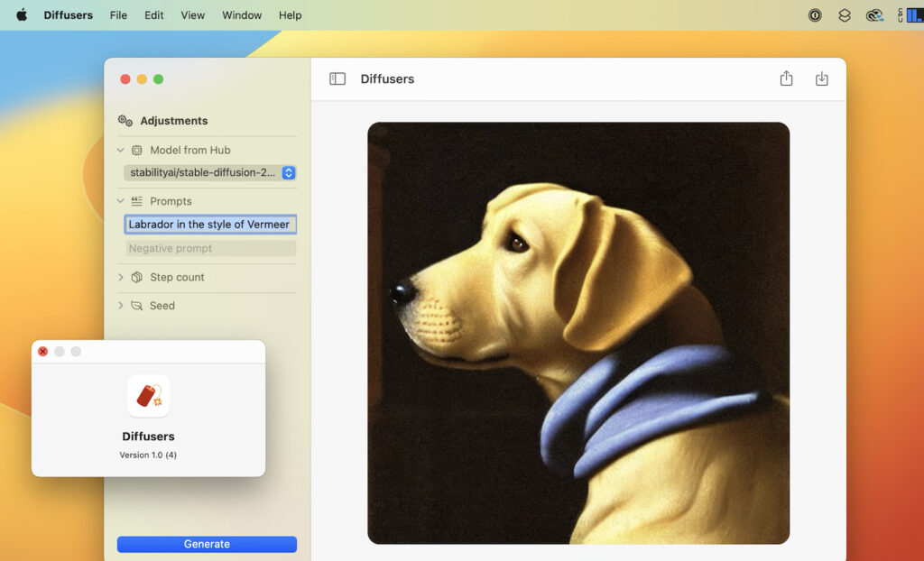This screenshot has width=924, height=561.
Task: Share the generated image
Action: [x=785, y=78]
